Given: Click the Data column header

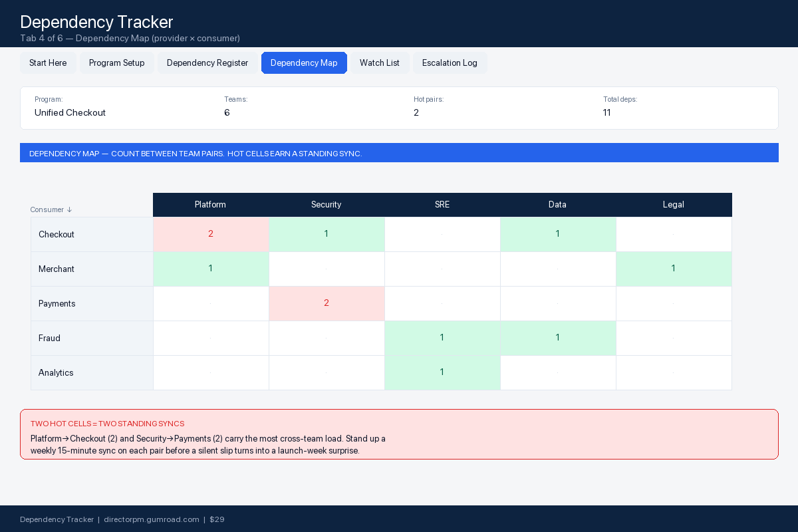Looking at the screenshot, I should 558,205.
